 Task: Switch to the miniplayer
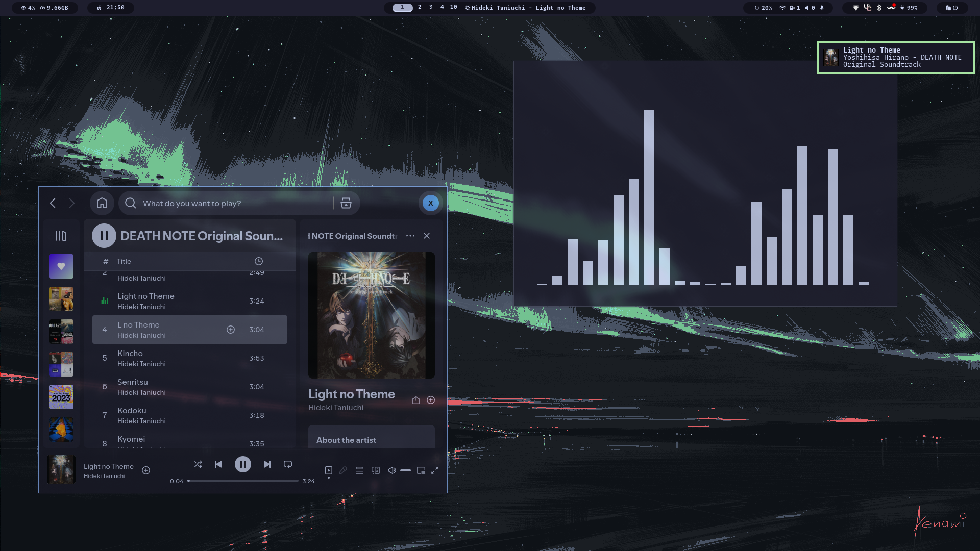(x=421, y=470)
